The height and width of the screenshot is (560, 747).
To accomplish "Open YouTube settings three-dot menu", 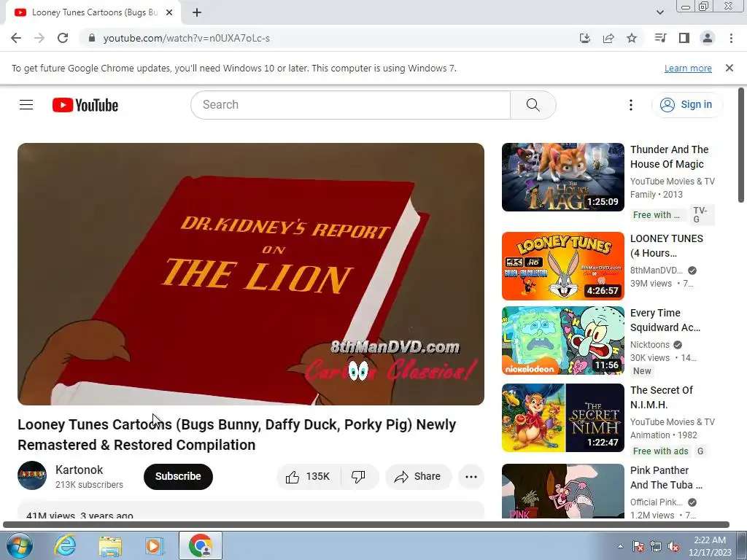I will point(631,105).
